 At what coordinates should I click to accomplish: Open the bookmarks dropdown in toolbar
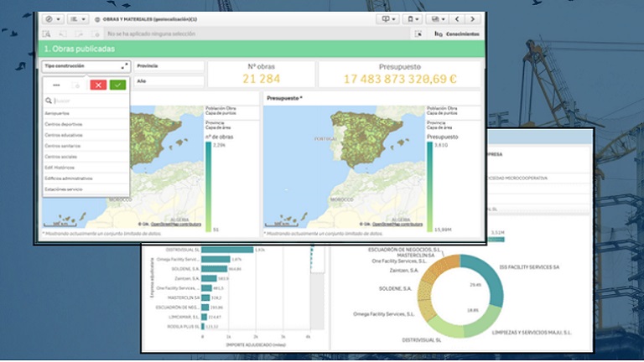411,18
